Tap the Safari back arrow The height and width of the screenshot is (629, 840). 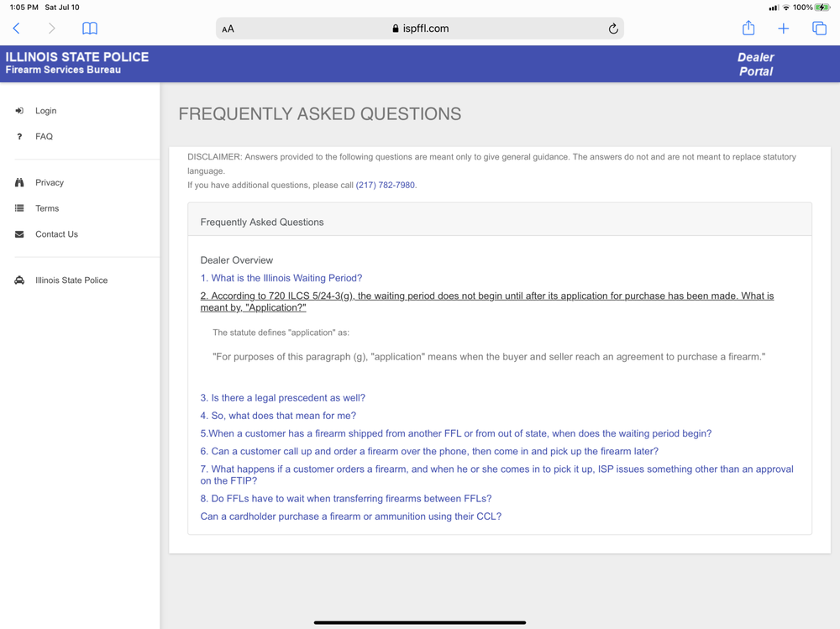[x=17, y=29]
